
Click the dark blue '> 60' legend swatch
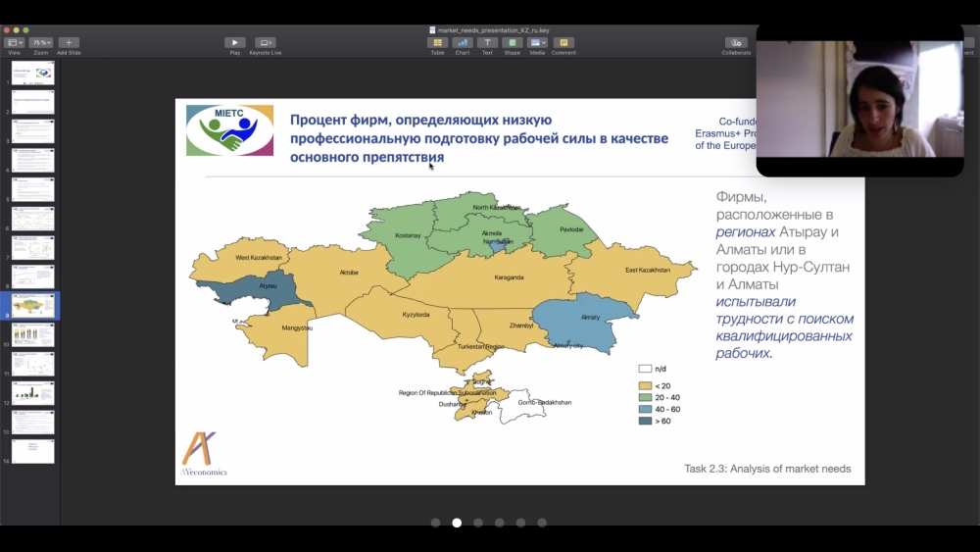645,421
